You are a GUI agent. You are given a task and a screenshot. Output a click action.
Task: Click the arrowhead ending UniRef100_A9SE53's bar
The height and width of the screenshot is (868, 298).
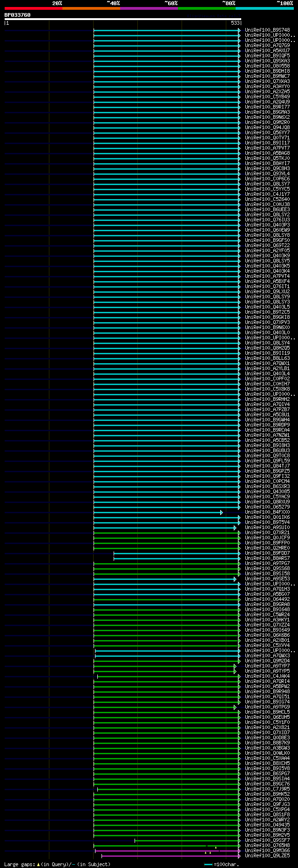(x=235, y=579)
